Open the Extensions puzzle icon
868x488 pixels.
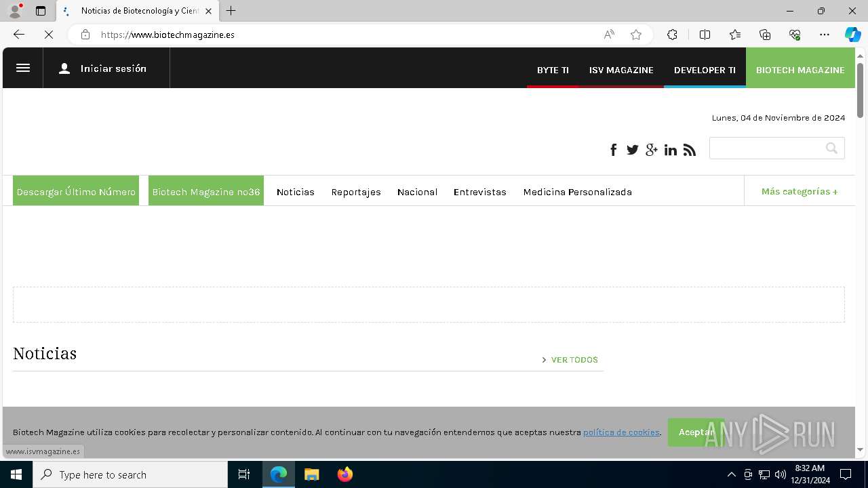[x=672, y=35]
